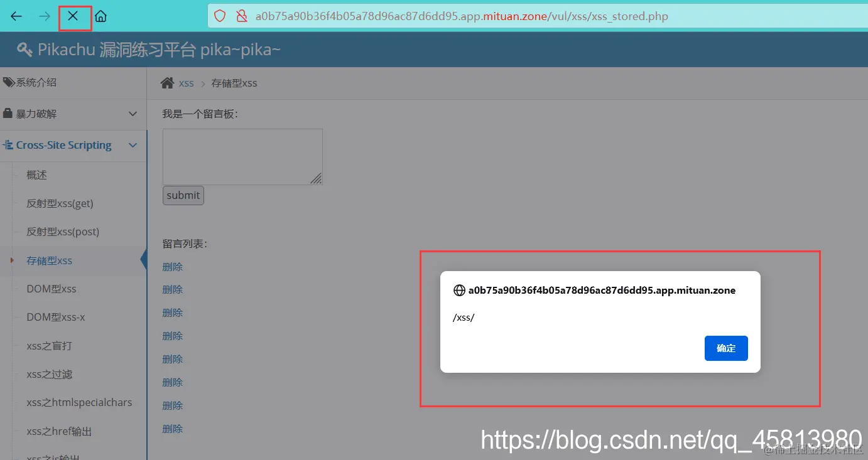868x460 pixels.
Task: Open xss之href输出 in the sidebar
Action: coord(59,431)
